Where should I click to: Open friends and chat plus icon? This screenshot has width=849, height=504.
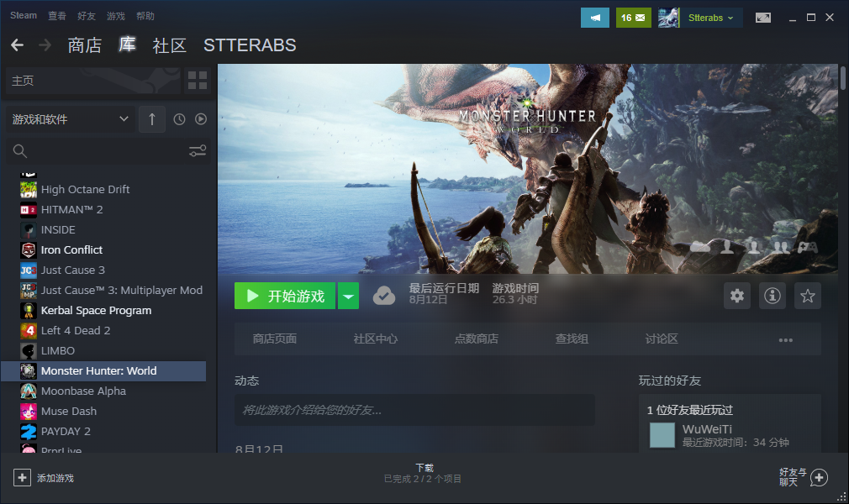[x=820, y=478]
